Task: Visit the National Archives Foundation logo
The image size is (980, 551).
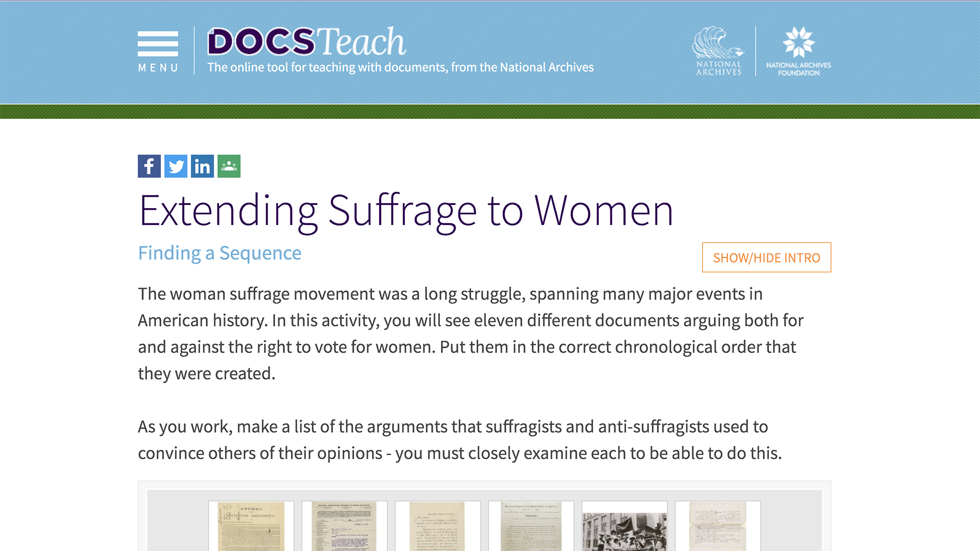Action: 799,51
